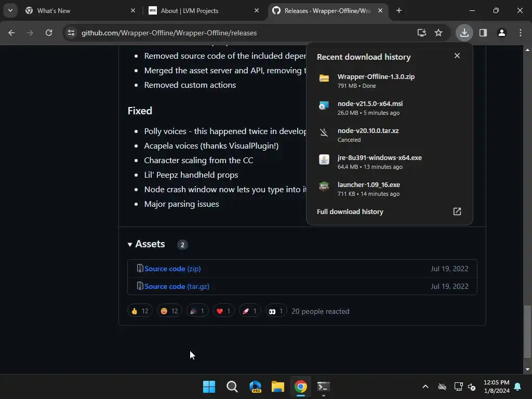Download Source code (zip)

[x=172, y=269]
